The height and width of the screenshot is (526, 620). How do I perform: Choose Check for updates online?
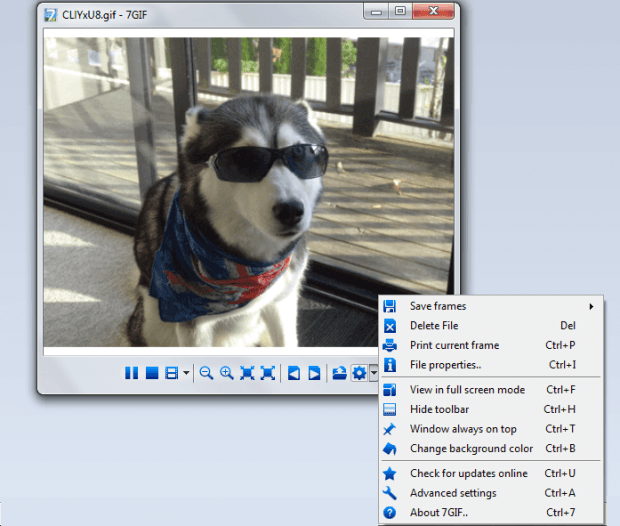pyautogui.click(x=491, y=473)
